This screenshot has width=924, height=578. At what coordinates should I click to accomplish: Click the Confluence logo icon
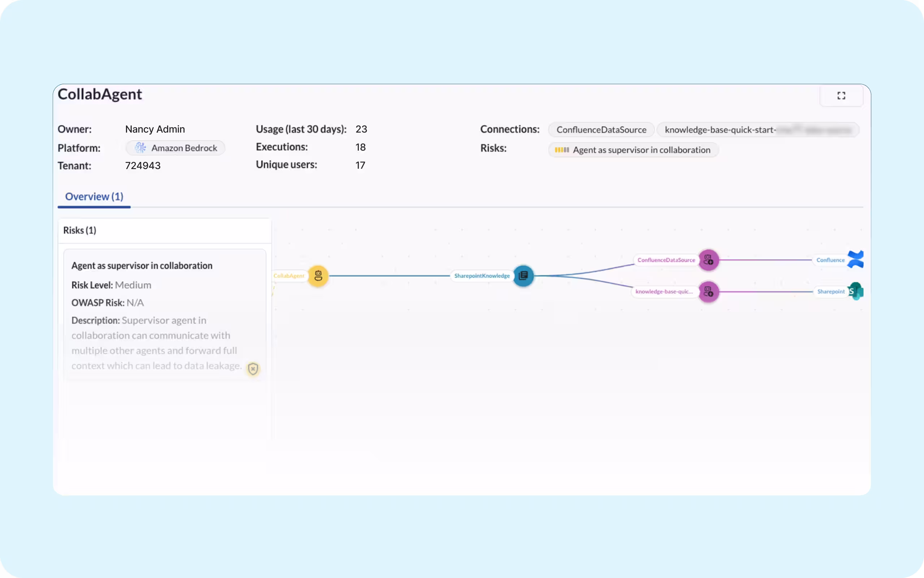pyautogui.click(x=855, y=260)
